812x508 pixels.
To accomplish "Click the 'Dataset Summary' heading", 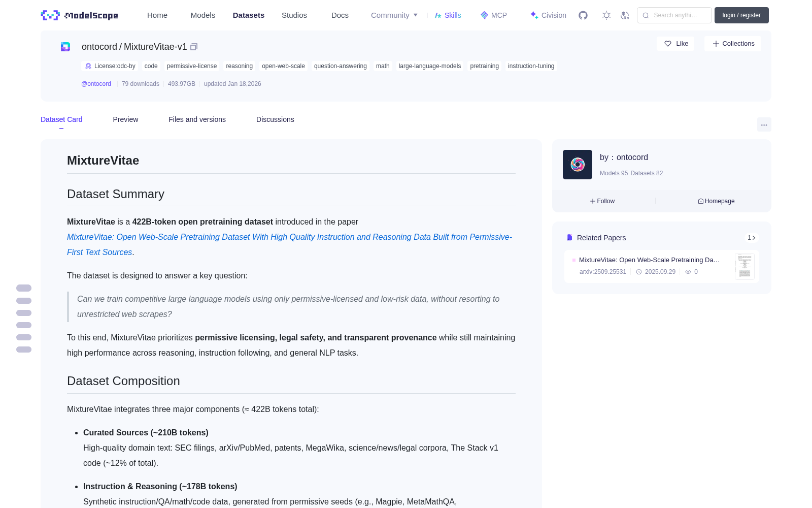I will click(x=116, y=194).
